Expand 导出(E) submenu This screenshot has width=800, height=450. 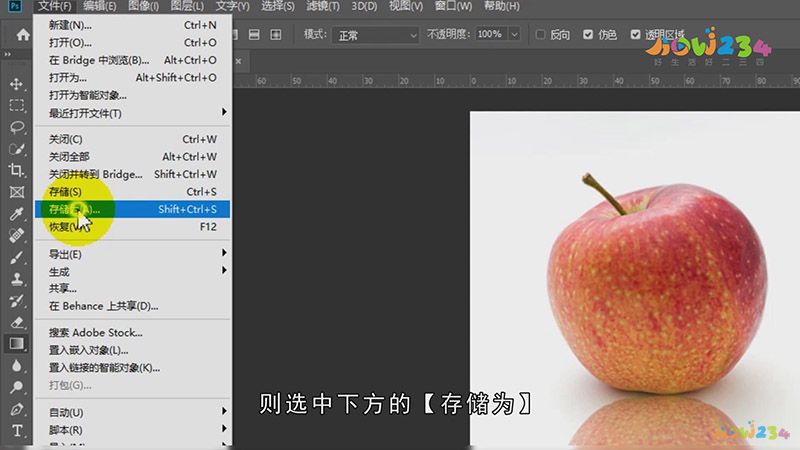[x=132, y=254]
